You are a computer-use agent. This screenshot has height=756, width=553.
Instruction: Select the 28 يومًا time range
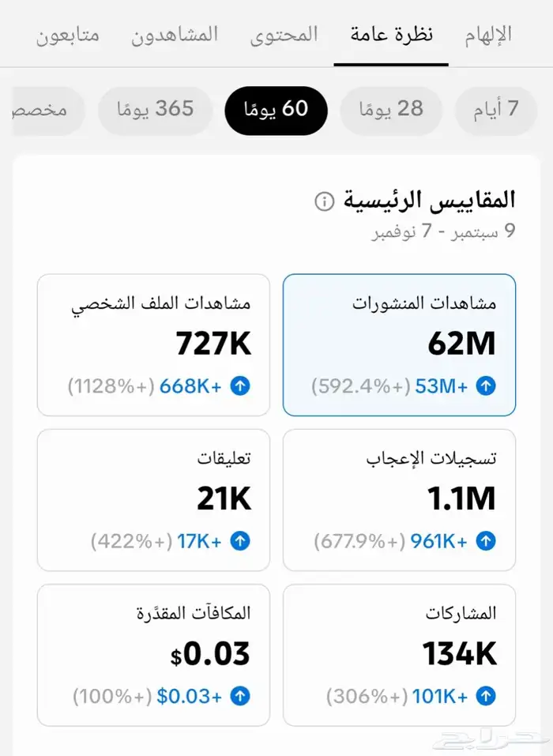pos(391,111)
